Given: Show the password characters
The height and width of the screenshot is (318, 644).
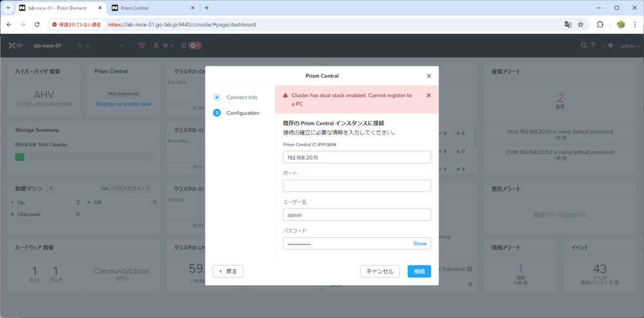Looking at the screenshot, I should point(420,243).
